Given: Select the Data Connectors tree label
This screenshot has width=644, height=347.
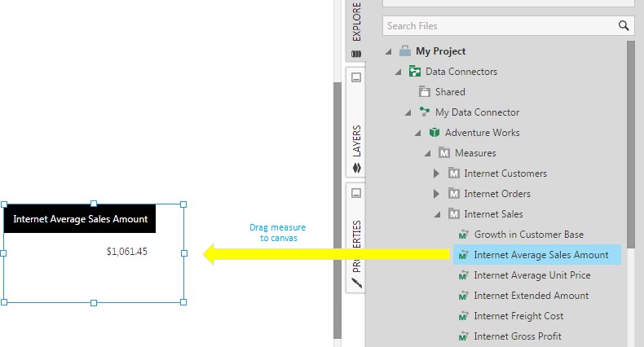Looking at the screenshot, I should 461,72.
